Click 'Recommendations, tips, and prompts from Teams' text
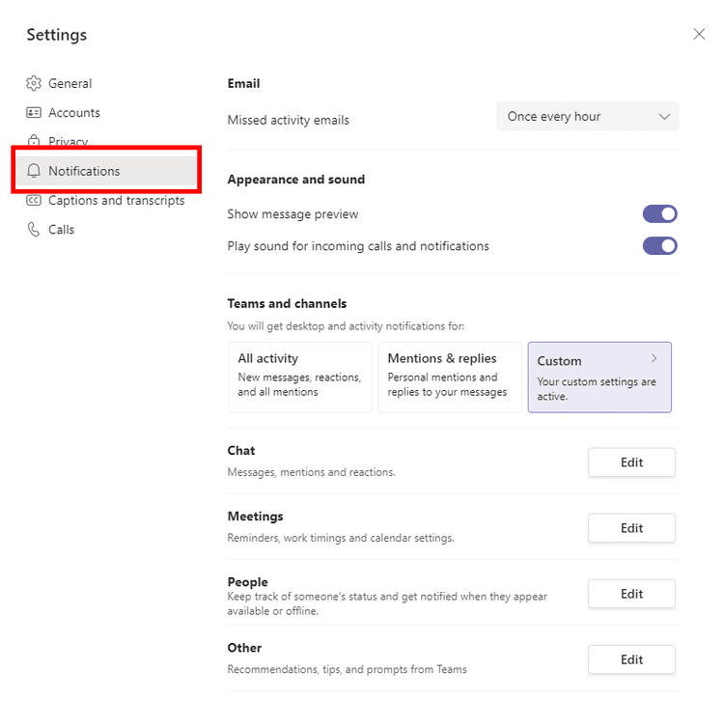Image resolution: width=724 pixels, height=728 pixels. [x=348, y=669]
